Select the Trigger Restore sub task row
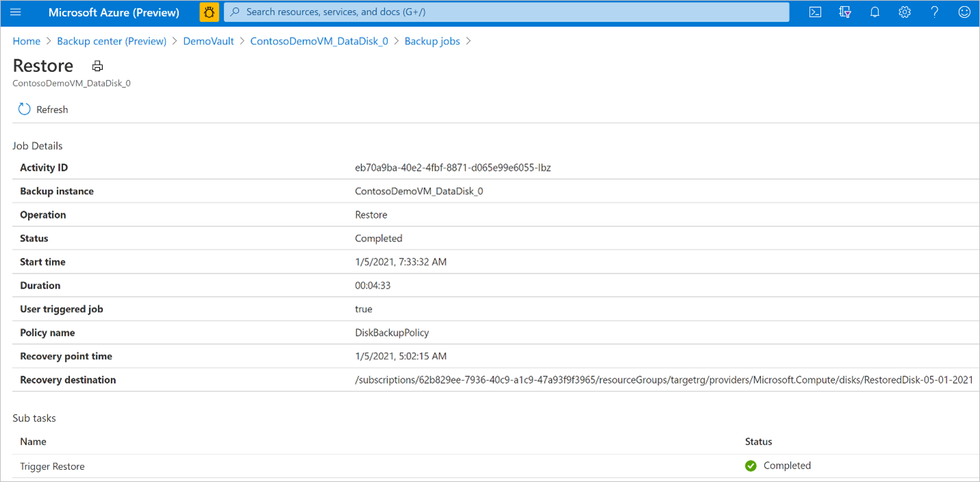The image size is (980, 482). (x=52, y=466)
